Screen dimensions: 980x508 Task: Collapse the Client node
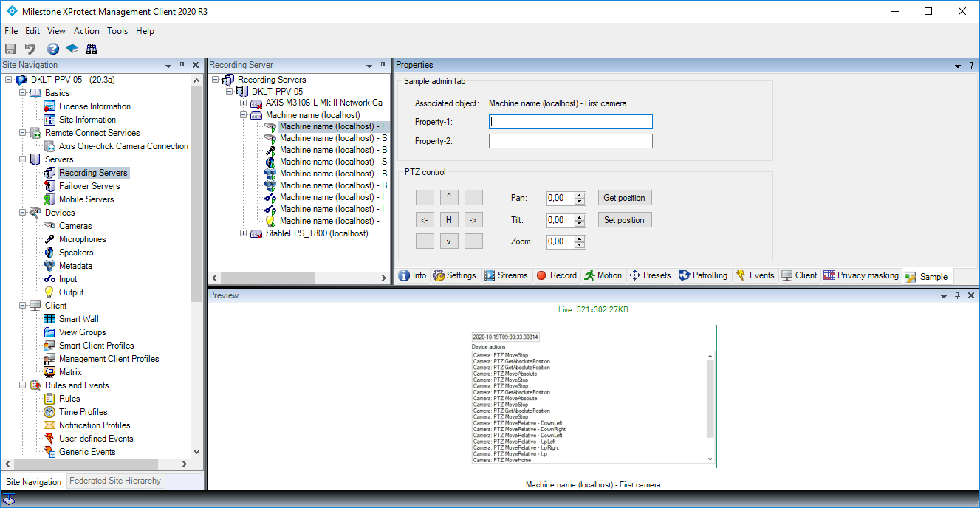pos(22,306)
